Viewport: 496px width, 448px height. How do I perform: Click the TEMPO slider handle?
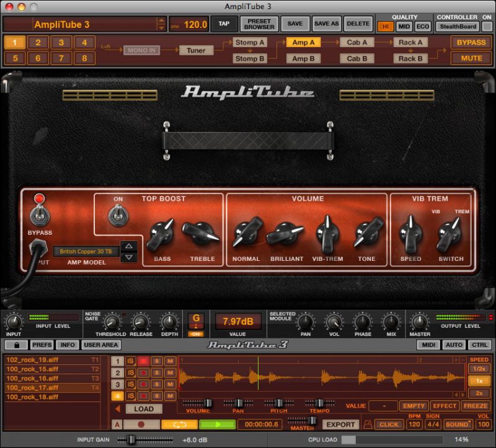point(320,403)
